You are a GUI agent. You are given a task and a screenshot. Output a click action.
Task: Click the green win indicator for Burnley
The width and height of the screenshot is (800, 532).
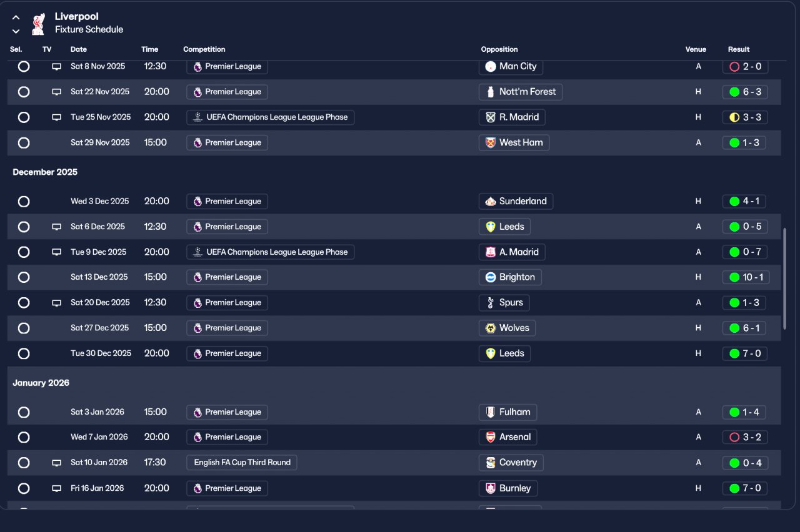[734, 488]
